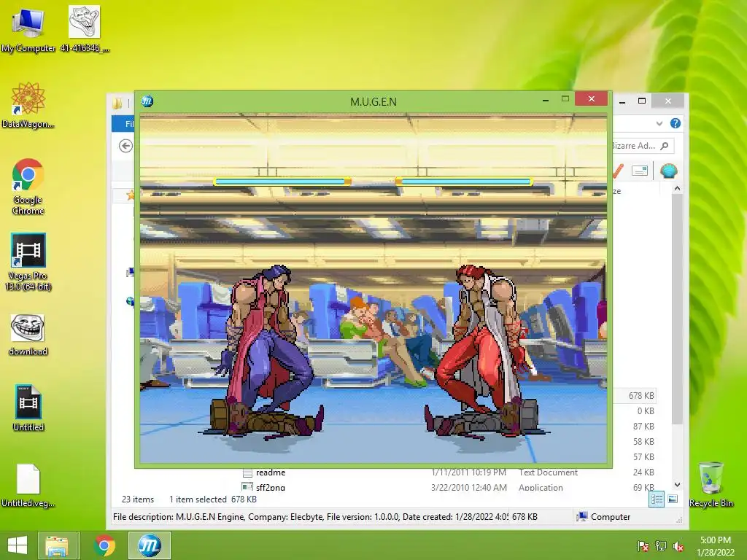
Task: Click the muted volume tray icon
Action: (678, 545)
